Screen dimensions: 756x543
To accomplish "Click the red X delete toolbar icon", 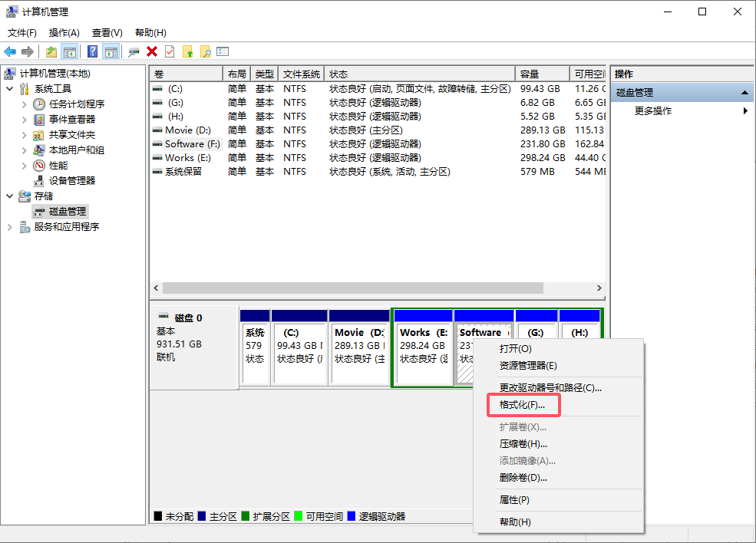I will (x=151, y=51).
